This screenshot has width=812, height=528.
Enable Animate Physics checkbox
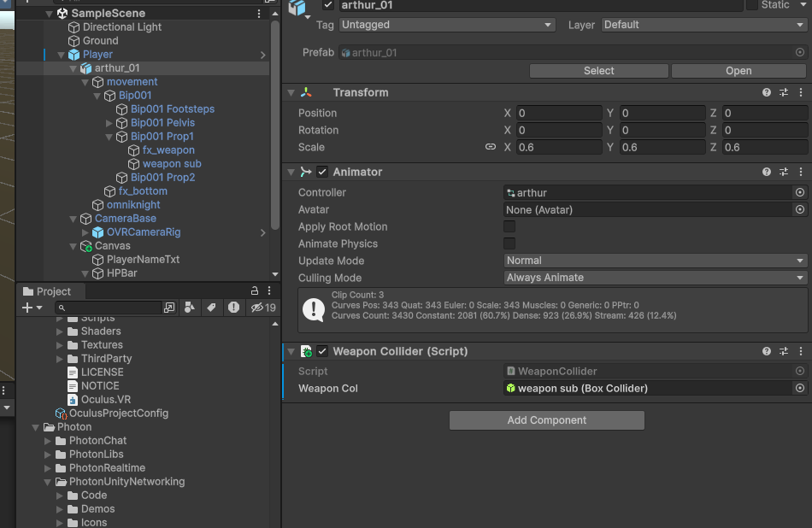point(509,243)
